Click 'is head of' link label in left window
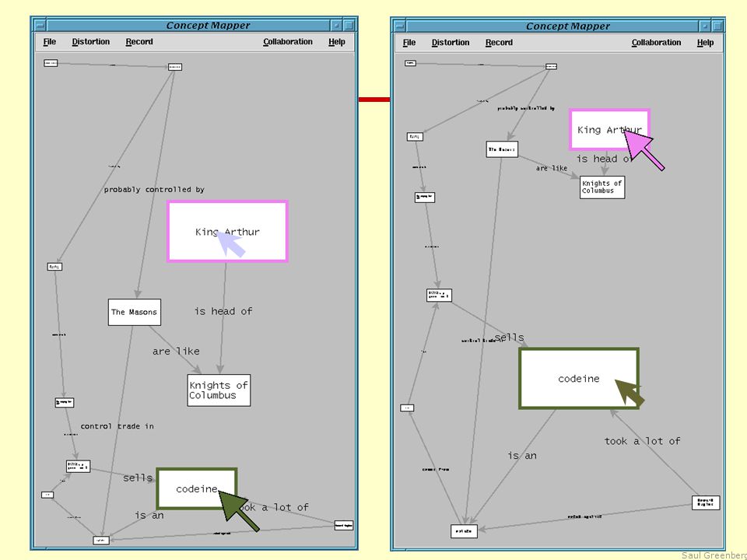Viewport: 747px width, 560px height. [223, 311]
